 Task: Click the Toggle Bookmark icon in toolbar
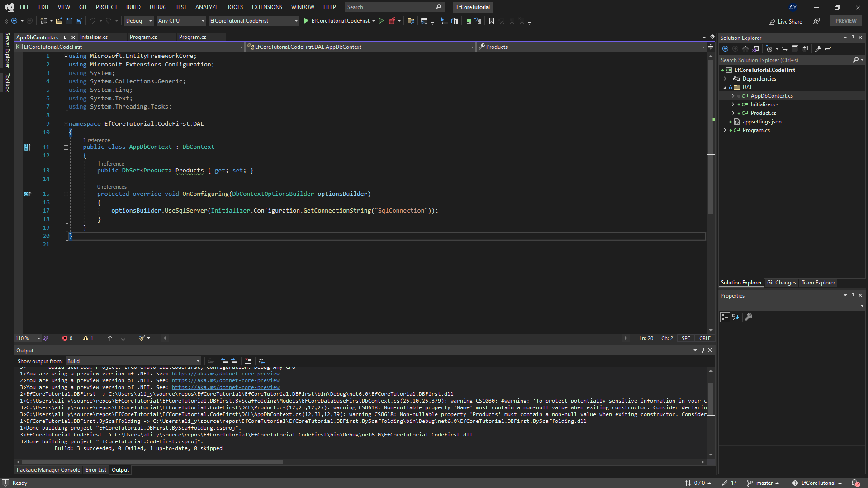pos(492,21)
